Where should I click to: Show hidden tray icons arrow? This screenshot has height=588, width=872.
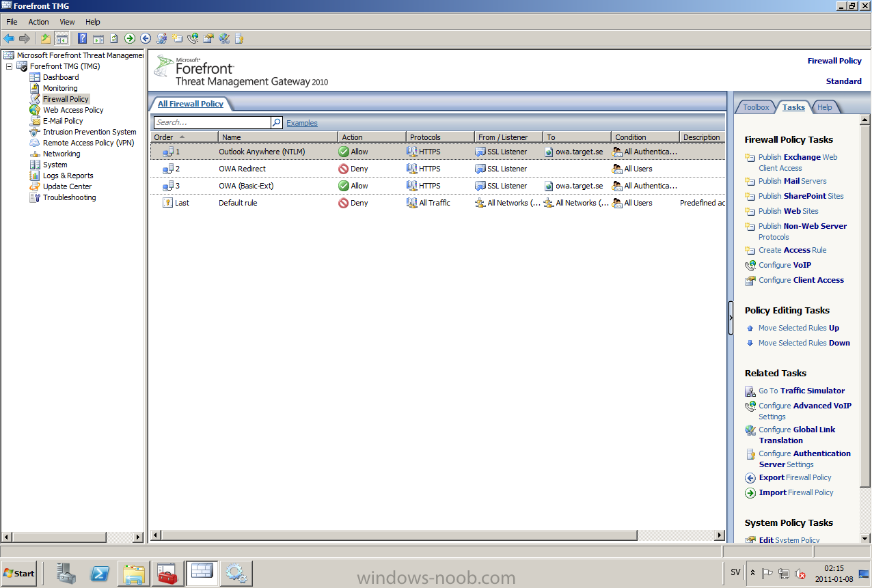752,573
